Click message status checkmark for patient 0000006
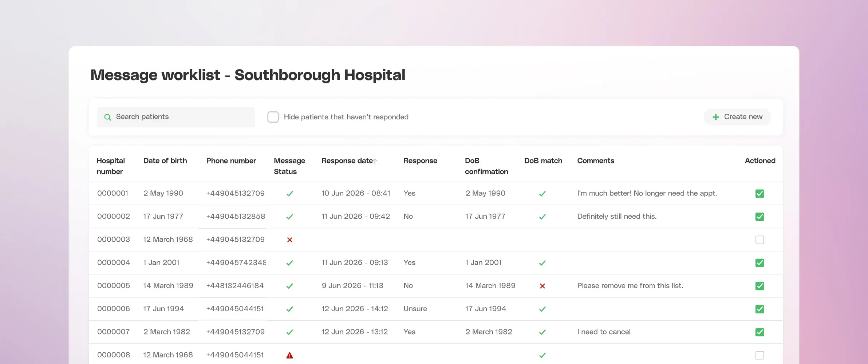This screenshot has width=868, height=364. click(x=289, y=309)
